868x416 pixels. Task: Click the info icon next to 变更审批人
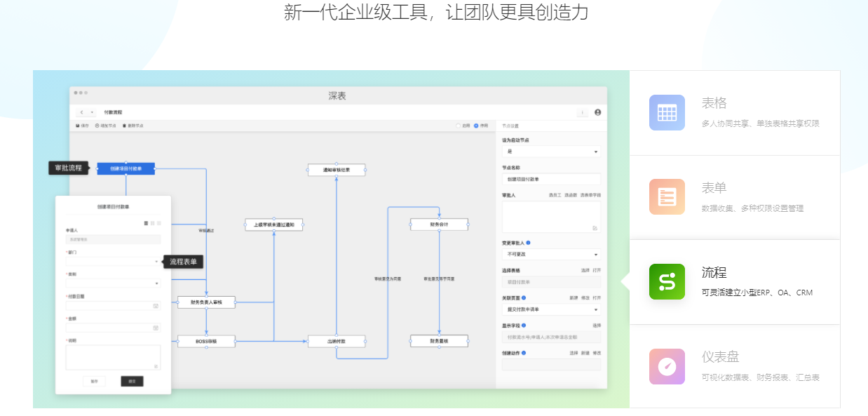click(528, 243)
